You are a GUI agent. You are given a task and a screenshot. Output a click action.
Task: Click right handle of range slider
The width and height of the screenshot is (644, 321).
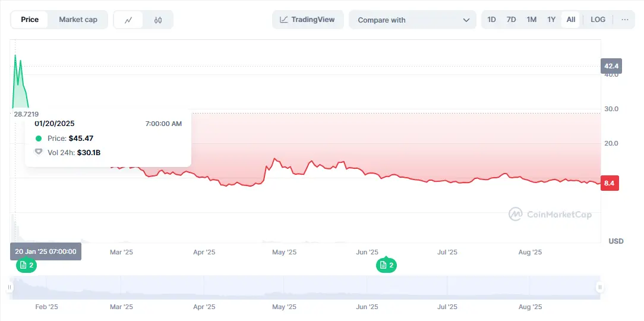(x=599, y=288)
